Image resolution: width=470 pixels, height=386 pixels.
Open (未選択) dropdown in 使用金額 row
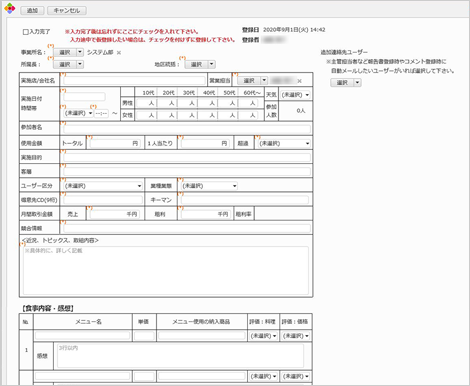(284, 143)
